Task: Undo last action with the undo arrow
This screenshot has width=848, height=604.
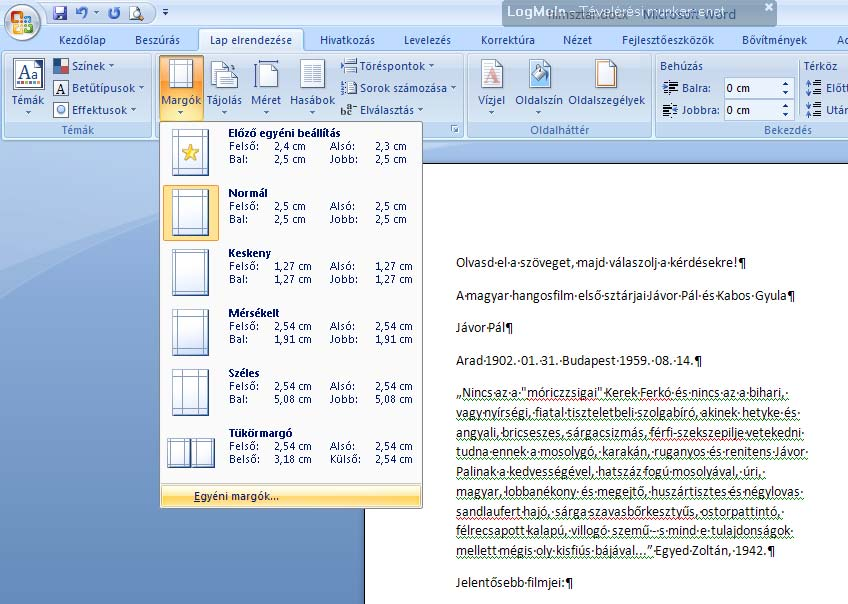Action: [x=82, y=12]
